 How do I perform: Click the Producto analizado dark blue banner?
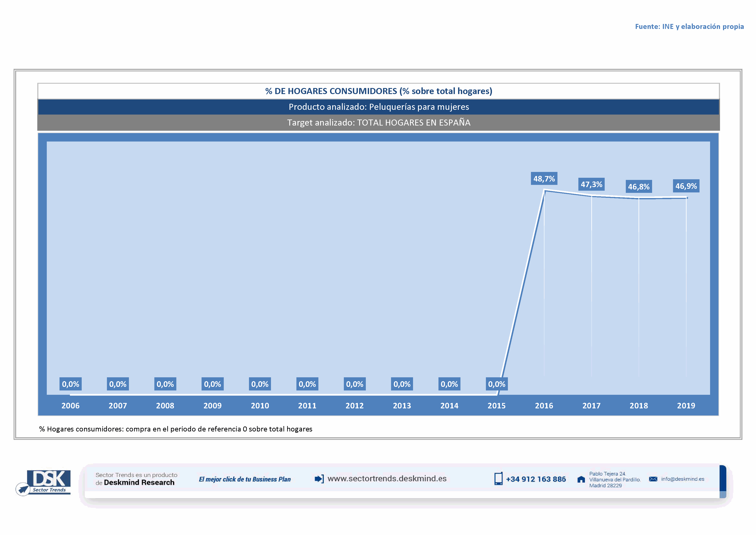click(x=378, y=107)
